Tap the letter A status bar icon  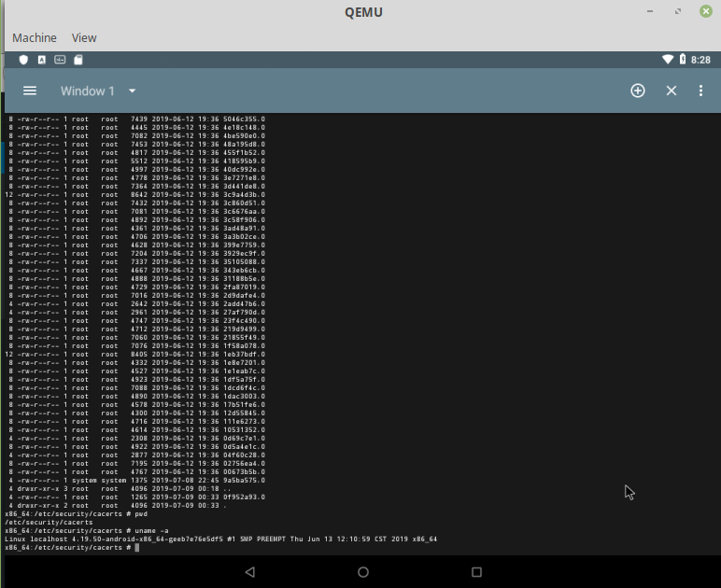click(x=42, y=60)
